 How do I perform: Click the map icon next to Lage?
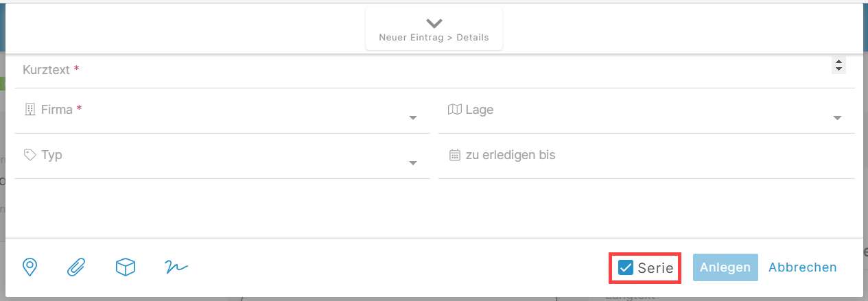(x=454, y=110)
